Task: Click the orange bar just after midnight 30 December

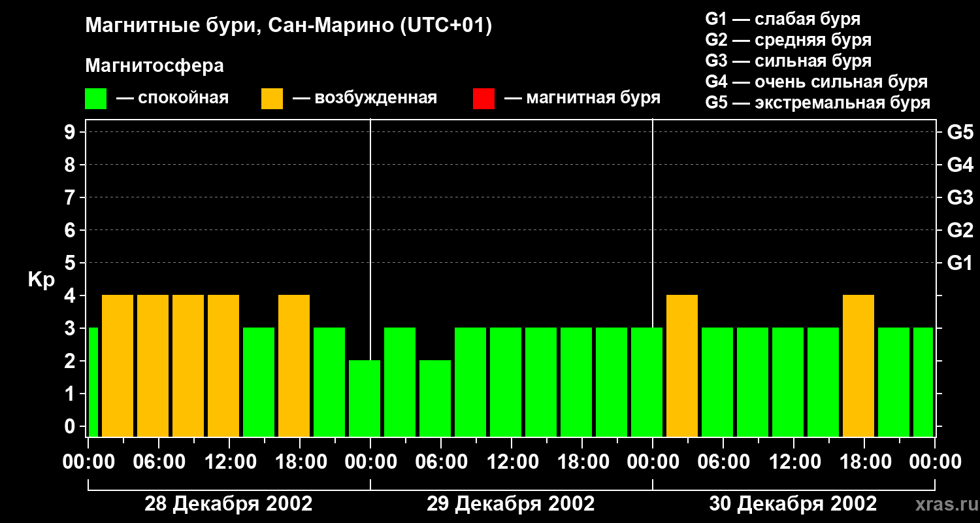Action: coord(682,365)
